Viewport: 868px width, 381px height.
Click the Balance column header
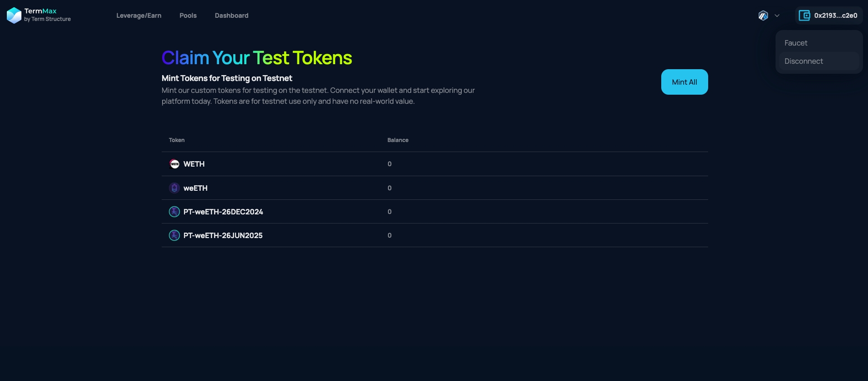[x=398, y=140]
